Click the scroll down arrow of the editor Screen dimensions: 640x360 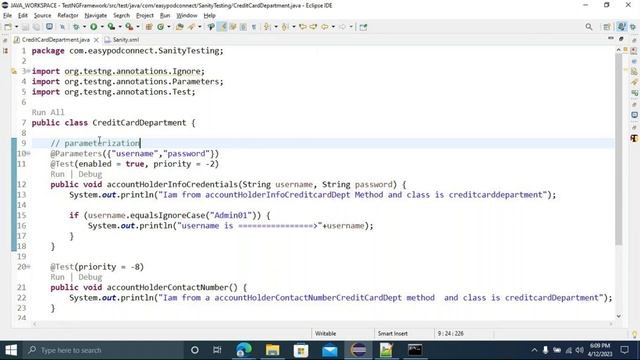[x=619, y=316]
